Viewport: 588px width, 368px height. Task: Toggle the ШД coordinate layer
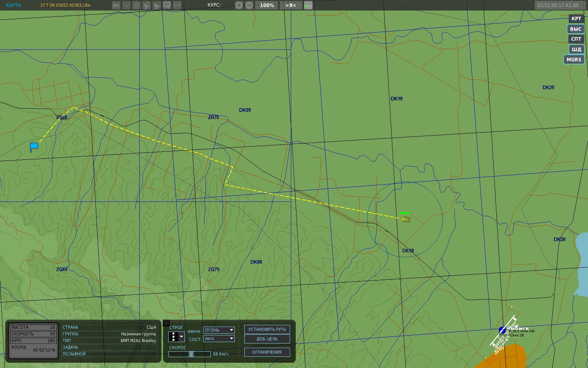tap(576, 49)
